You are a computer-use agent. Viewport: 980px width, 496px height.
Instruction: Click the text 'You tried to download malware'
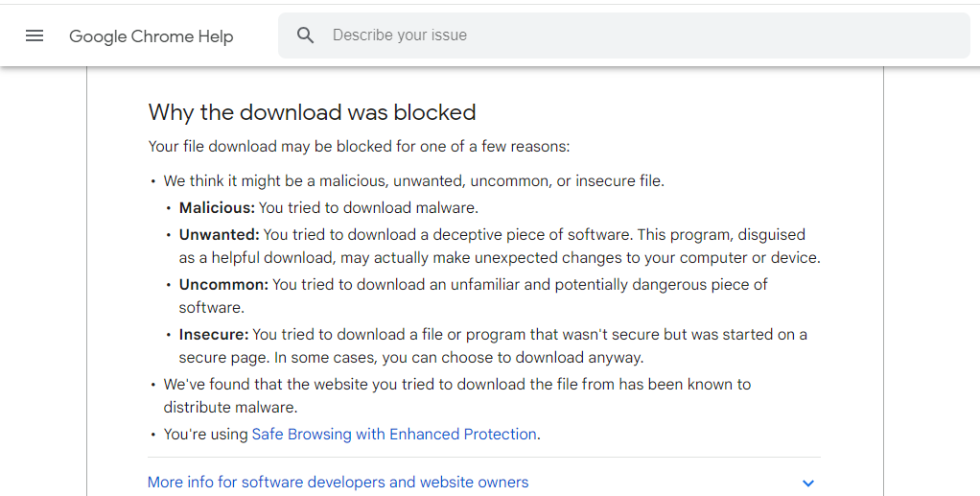(368, 207)
